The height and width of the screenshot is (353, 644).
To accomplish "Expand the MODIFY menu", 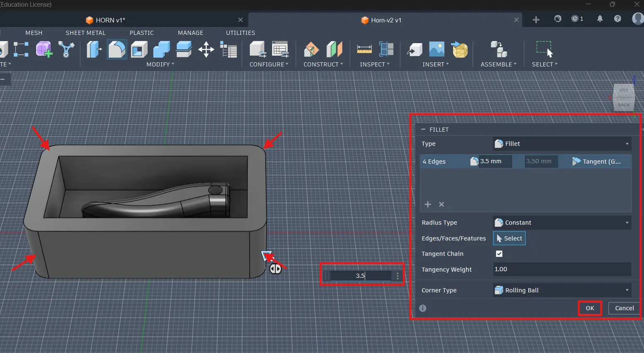I will 160,64.
